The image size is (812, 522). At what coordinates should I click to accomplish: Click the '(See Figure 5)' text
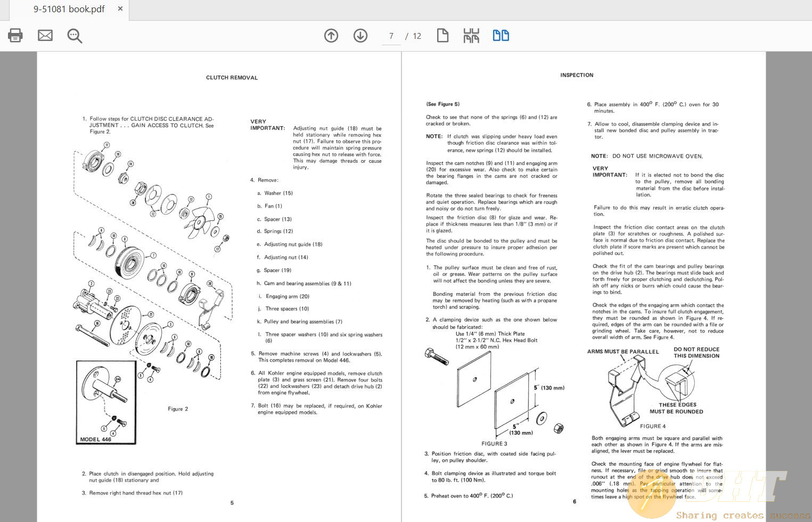[x=443, y=104]
